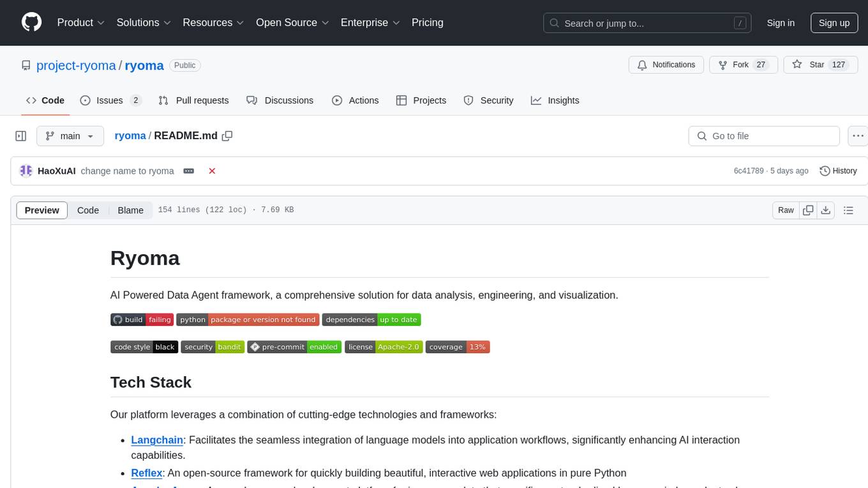Click the license Apache-2.0 badge
Screen dimensions: 868x488
point(384,347)
